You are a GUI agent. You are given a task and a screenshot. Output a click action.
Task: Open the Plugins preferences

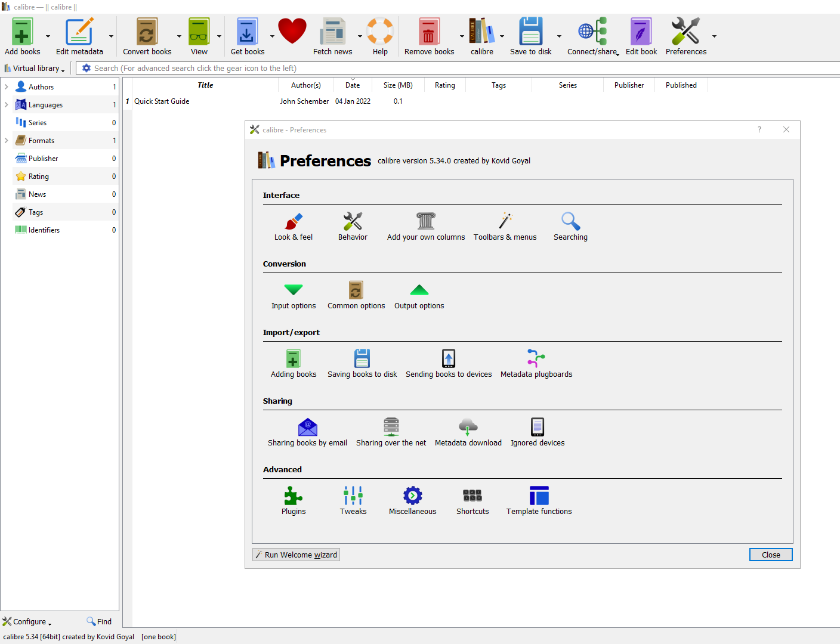pos(293,501)
